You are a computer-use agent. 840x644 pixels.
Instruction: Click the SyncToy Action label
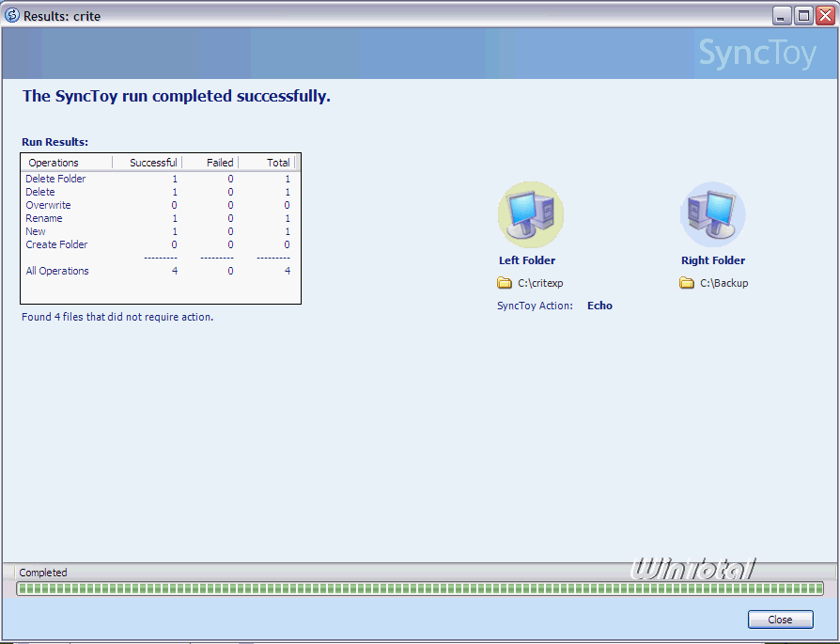tap(535, 306)
